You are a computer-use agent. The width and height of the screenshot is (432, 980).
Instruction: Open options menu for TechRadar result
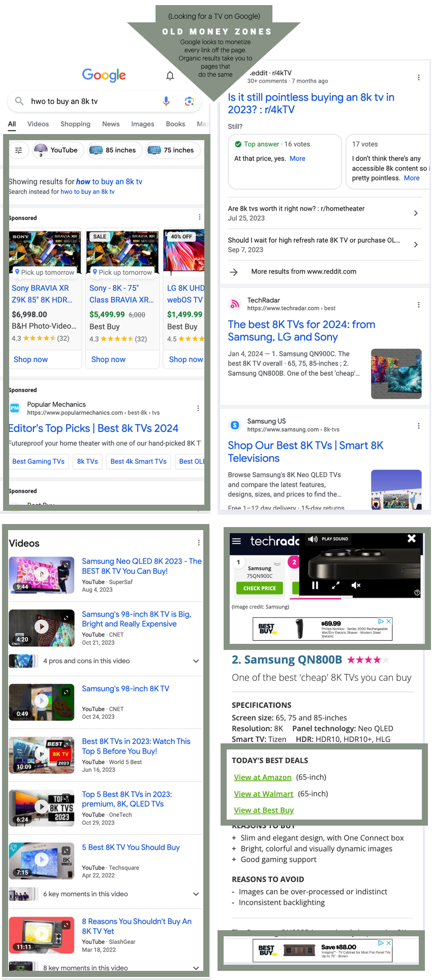(x=419, y=305)
